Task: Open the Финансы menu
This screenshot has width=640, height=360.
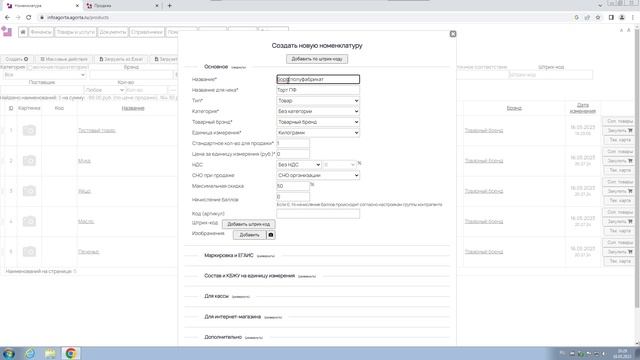Action: 41,32
